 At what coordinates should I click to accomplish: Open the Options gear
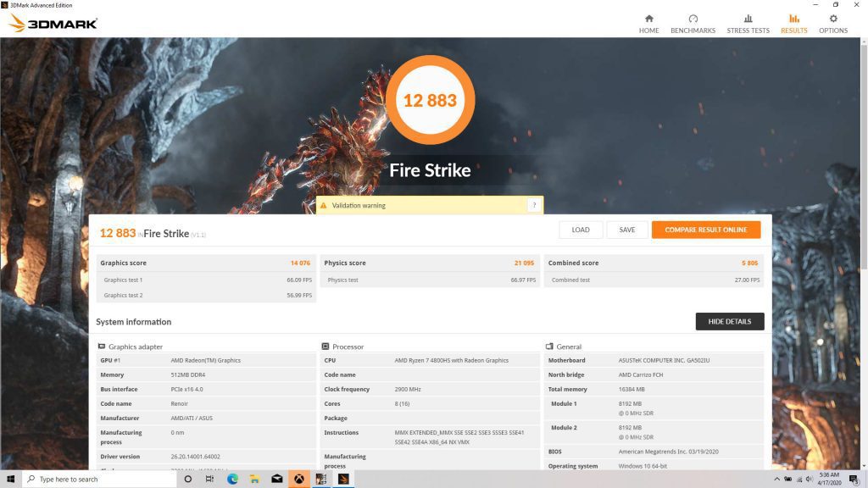coord(832,24)
